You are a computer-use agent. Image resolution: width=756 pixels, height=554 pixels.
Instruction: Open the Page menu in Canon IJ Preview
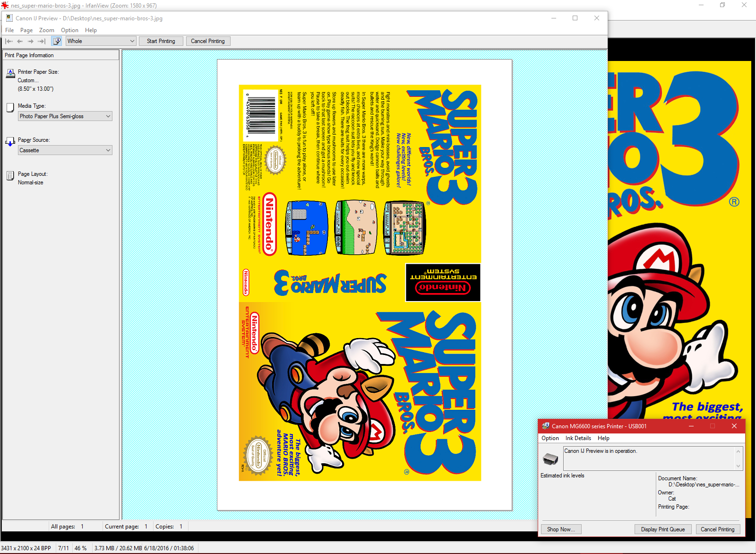tap(26, 30)
